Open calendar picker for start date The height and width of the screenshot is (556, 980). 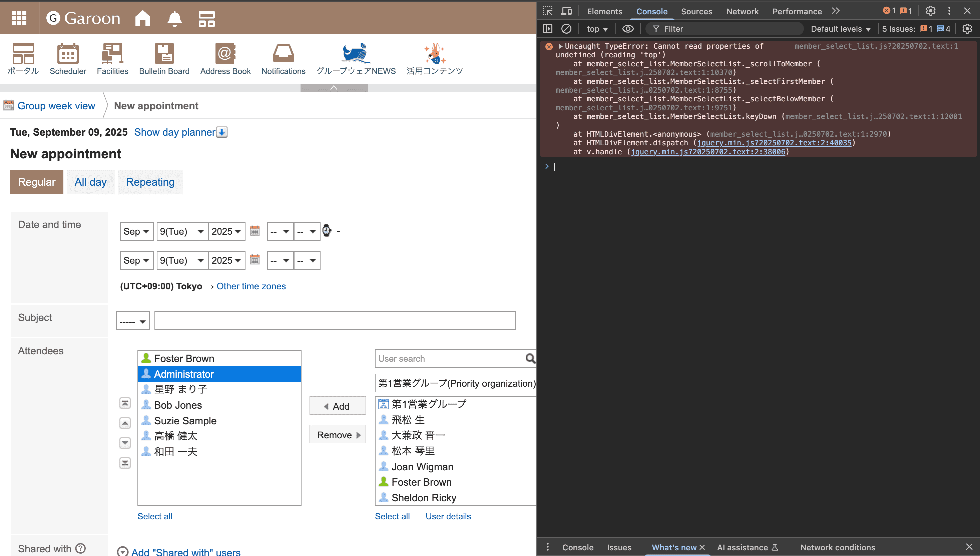(x=255, y=231)
